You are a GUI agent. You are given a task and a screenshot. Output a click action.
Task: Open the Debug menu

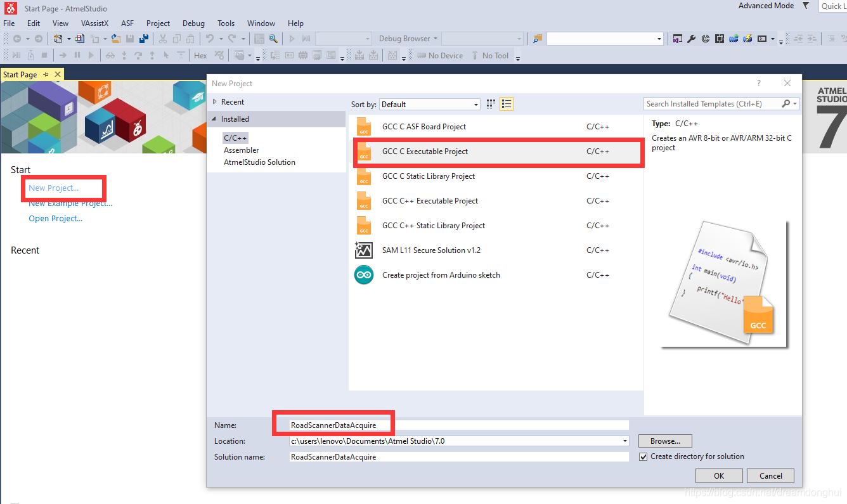click(193, 23)
